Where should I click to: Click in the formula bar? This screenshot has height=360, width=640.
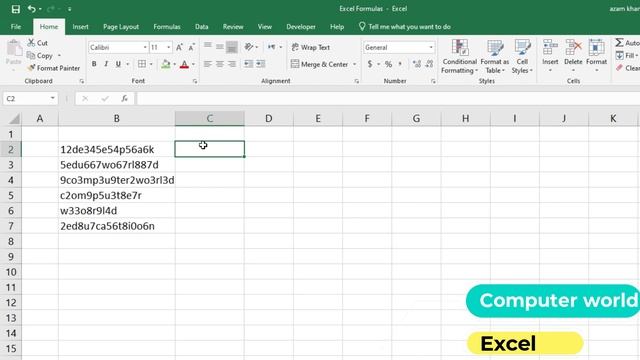388,98
